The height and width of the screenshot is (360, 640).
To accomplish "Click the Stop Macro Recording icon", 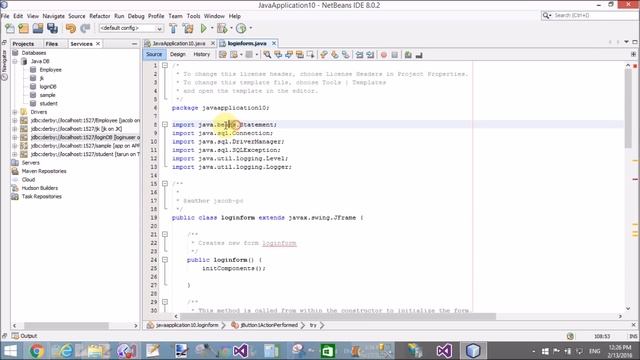I will tap(395, 55).
